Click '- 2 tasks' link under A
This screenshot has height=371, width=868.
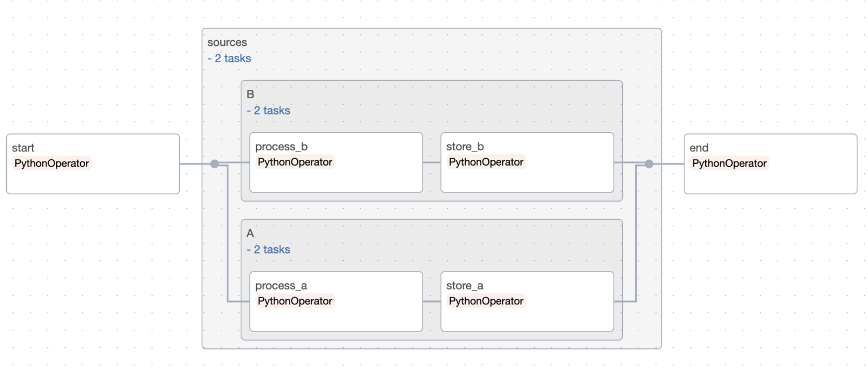(x=268, y=250)
